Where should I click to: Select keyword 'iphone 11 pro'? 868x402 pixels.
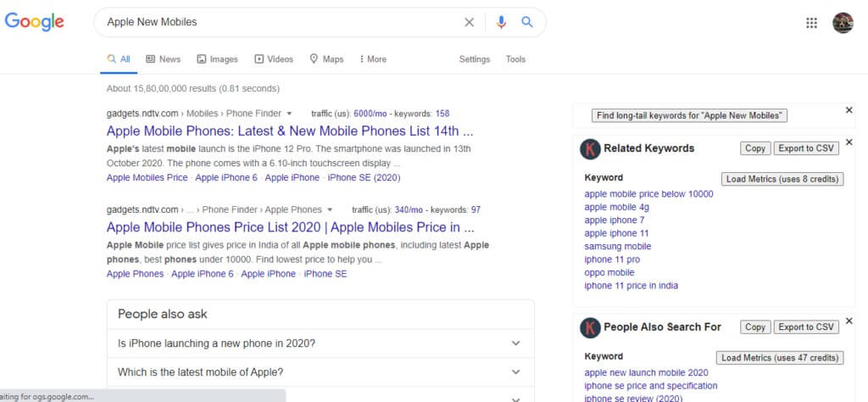point(612,260)
